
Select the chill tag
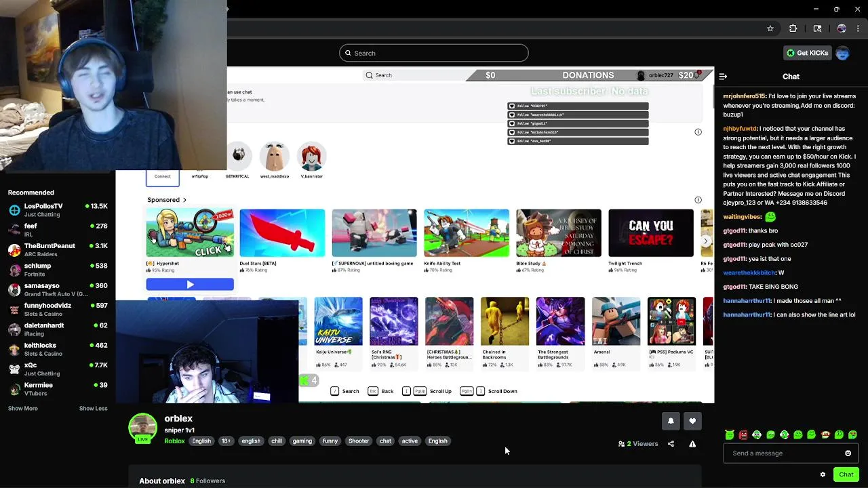click(277, 441)
